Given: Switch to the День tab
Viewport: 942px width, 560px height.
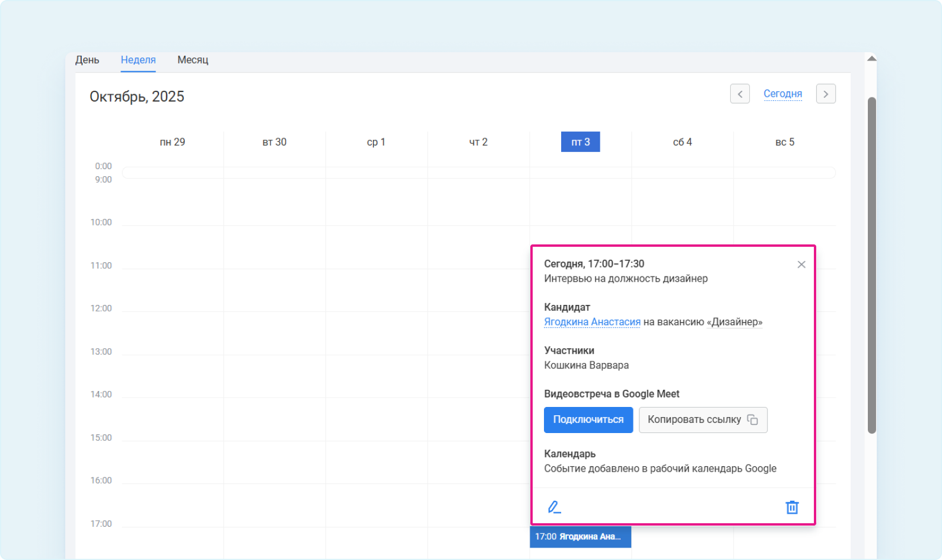Looking at the screenshot, I should click(87, 60).
